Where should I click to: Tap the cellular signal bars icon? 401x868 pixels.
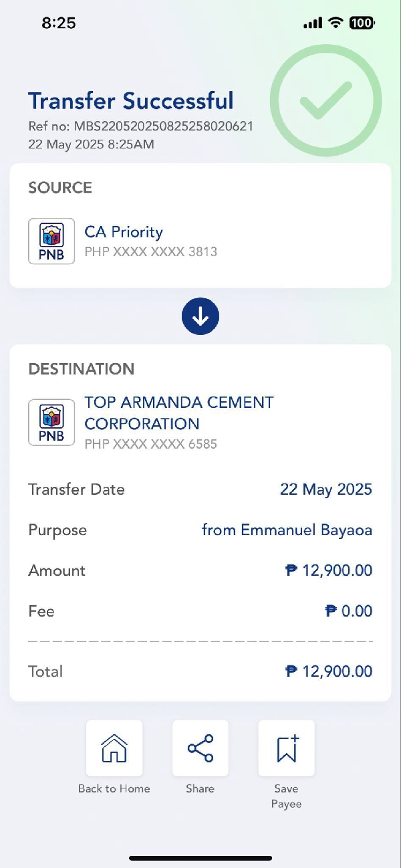pos(312,23)
